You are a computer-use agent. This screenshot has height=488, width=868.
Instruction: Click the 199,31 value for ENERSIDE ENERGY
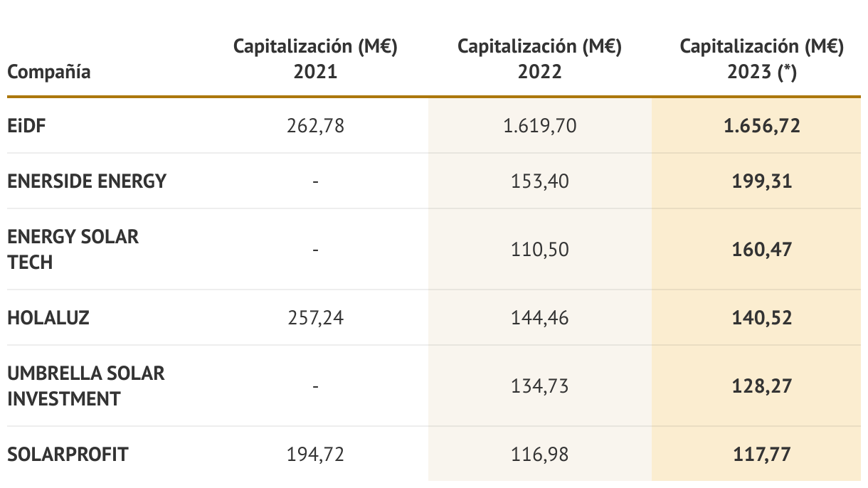tap(761, 181)
